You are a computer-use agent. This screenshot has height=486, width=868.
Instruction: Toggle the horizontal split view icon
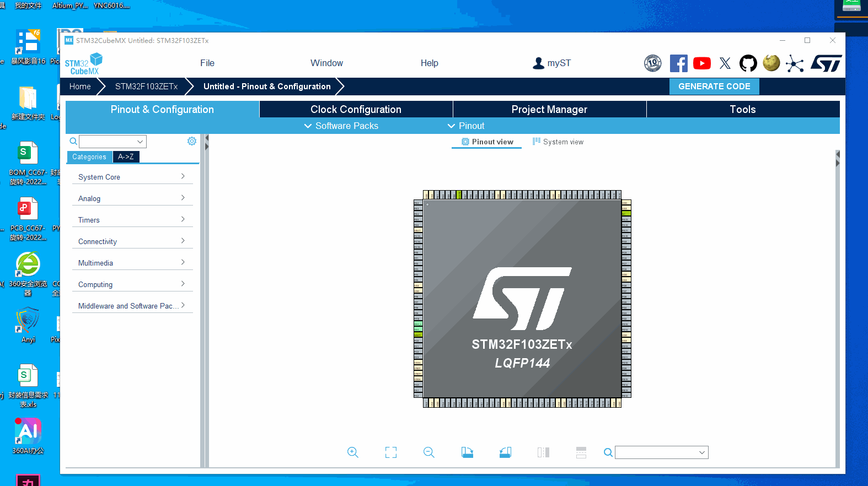pos(581,452)
